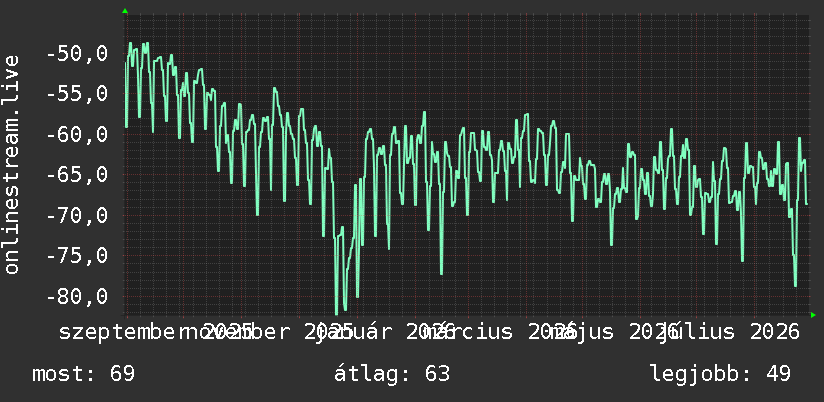Click the július 2026 x-axis label

tap(730, 332)
